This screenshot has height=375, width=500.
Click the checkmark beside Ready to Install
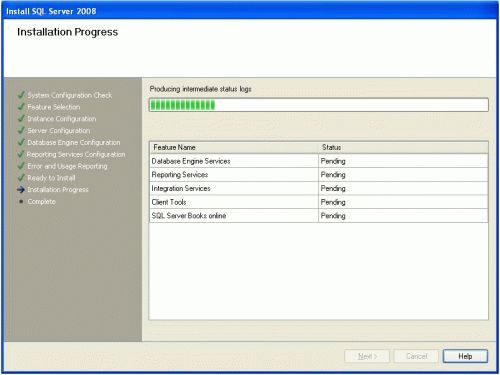click(x=21, y=177)
